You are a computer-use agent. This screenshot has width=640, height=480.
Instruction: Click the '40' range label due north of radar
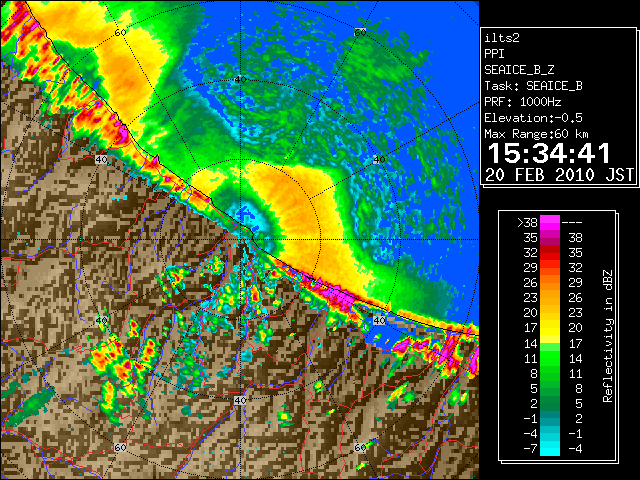(x=240, y=80)
